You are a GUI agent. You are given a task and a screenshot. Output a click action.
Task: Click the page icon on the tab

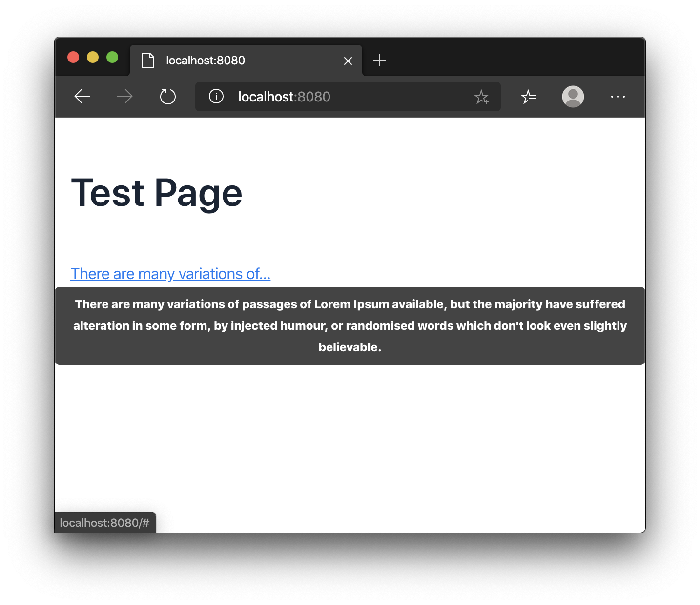(148, 60)
